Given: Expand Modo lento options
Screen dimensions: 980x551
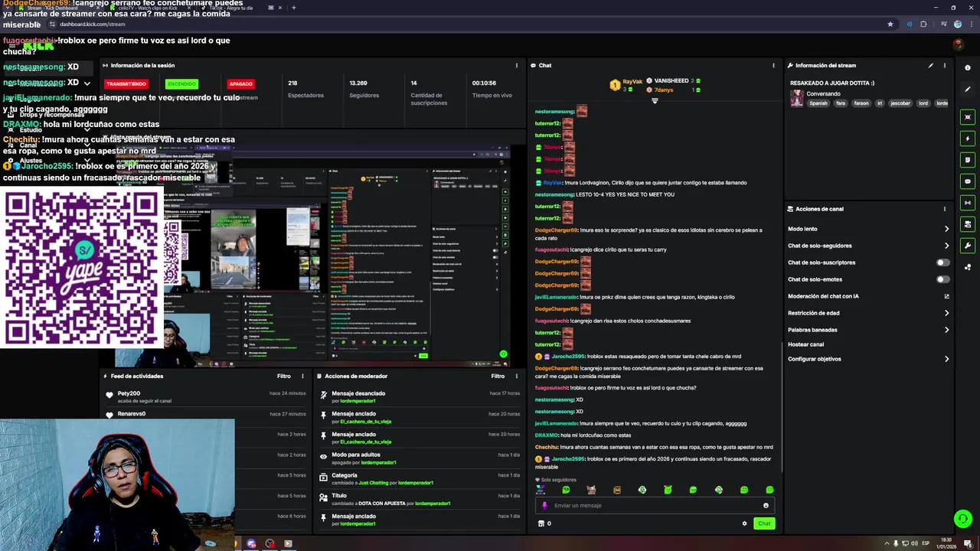Looking at the screenshot, I should [x=946, y=229].
